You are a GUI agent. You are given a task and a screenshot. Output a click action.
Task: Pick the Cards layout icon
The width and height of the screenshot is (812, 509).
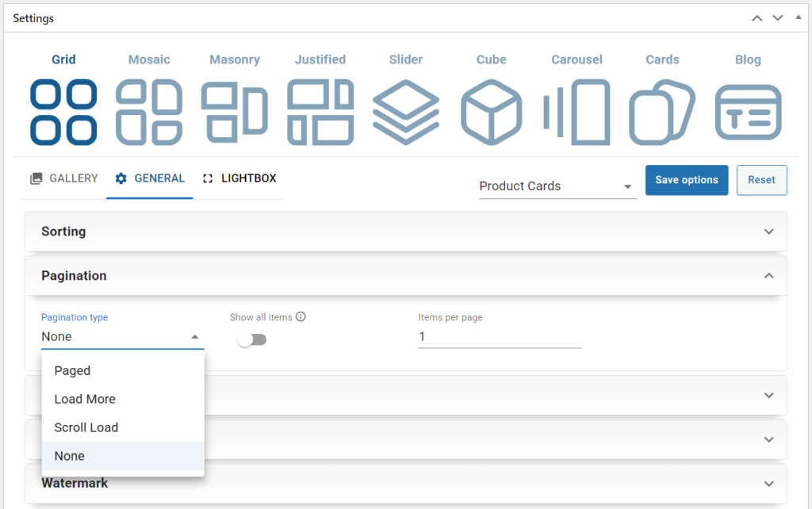662,111
